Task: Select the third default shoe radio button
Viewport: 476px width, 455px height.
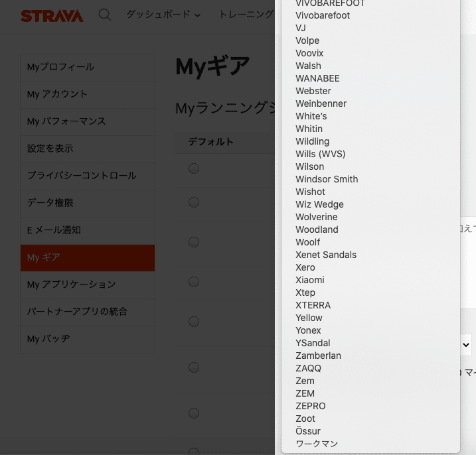Action: pyautogui.click(x=194, y=242)
